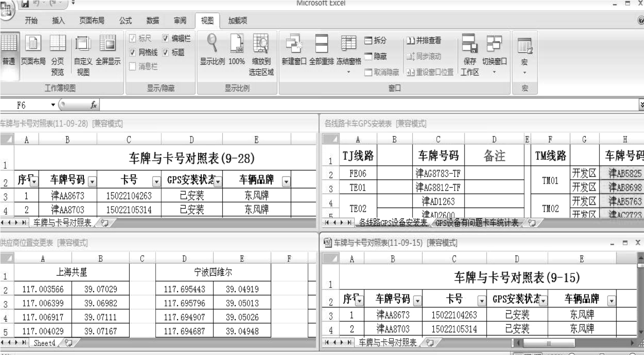Viewport: 644px width, 355px height.
Task: Toggle the 标题 headings checkbox
Action: 165,52
